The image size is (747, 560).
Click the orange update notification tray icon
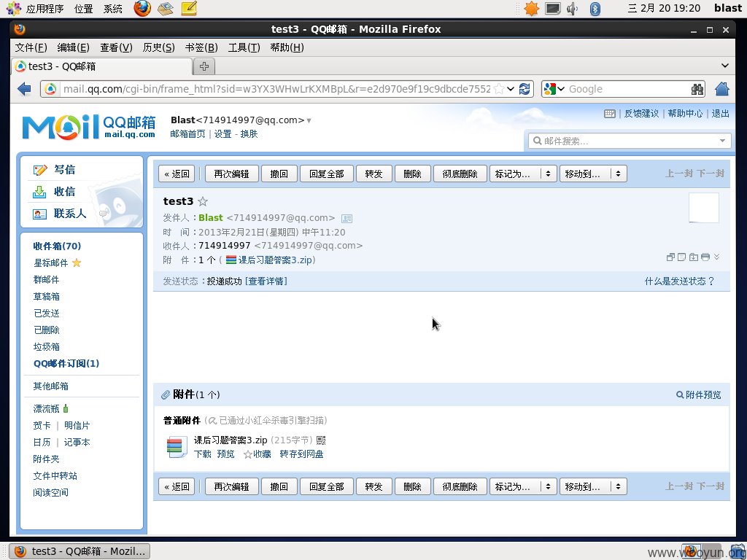[531, 8]
